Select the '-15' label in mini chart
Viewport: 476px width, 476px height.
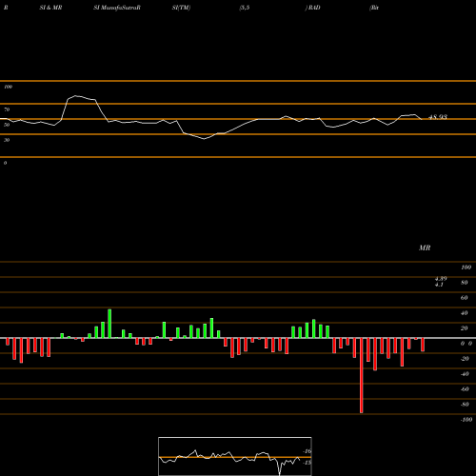click(307, 463)
